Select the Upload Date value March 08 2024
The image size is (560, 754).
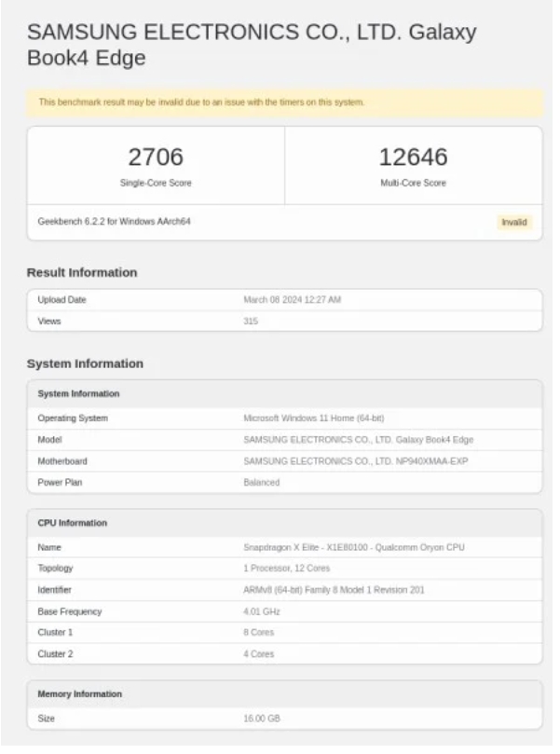coord(292,300)
